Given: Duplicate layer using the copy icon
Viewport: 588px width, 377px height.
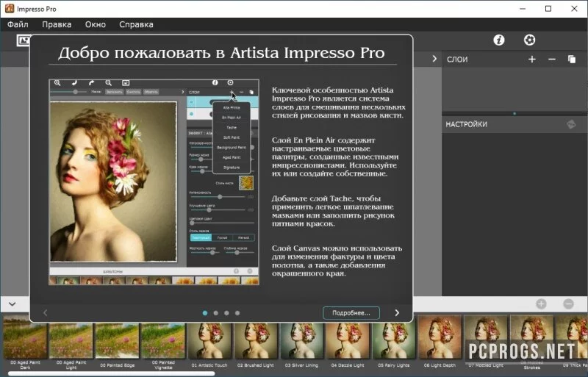Looking at the screenshot, I should 572,60.
